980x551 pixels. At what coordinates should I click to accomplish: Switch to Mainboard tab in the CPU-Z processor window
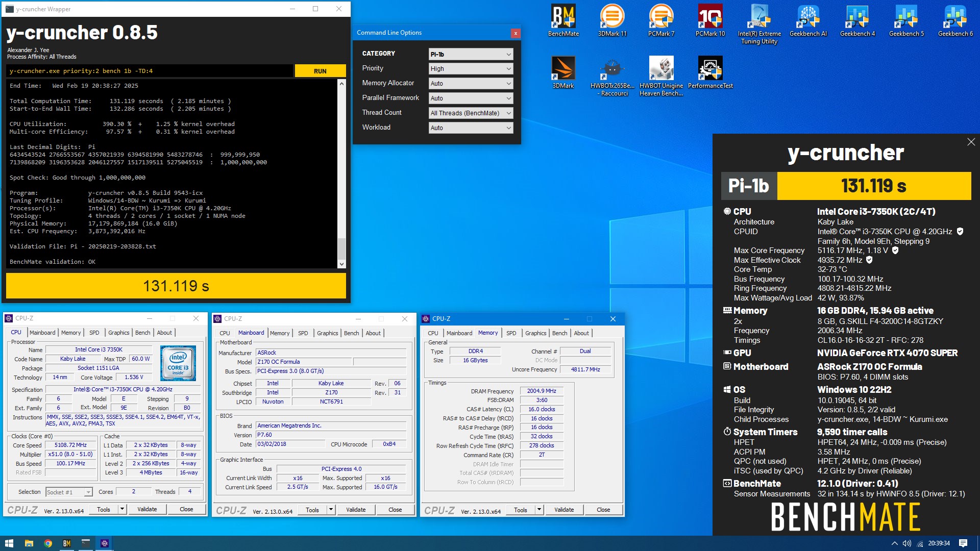(42, 333)
